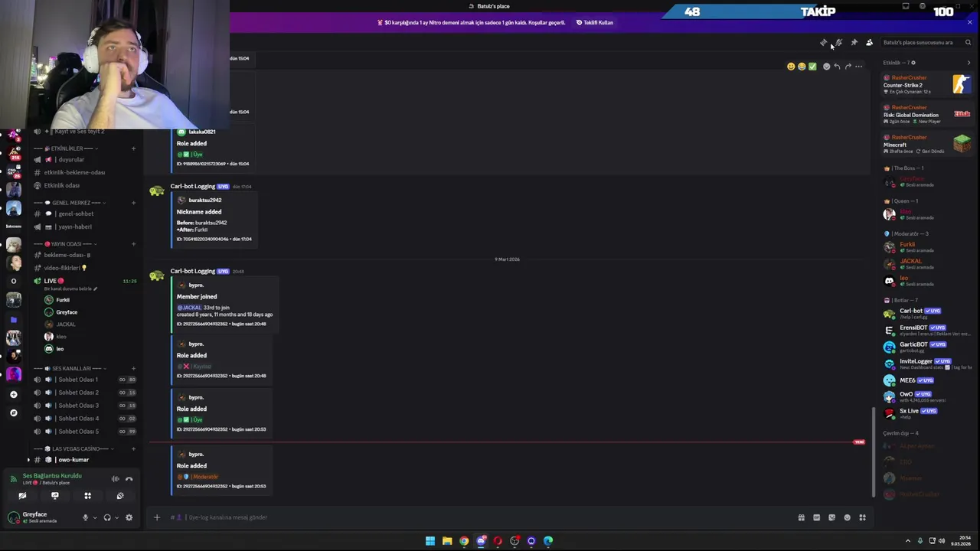The height and width of the screenshot is (551, 980).
Task: Toggle camera in voice panel
Action: (x=22, y=496)
